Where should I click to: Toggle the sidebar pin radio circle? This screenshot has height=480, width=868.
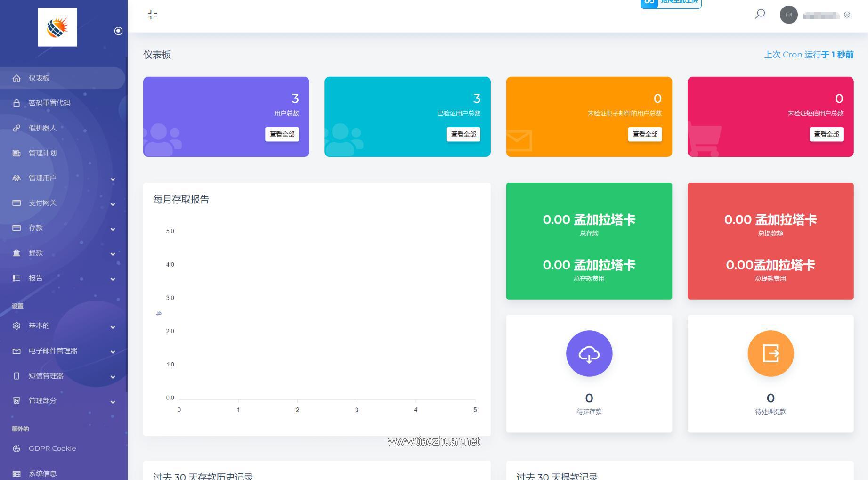(x=118, y=31)
